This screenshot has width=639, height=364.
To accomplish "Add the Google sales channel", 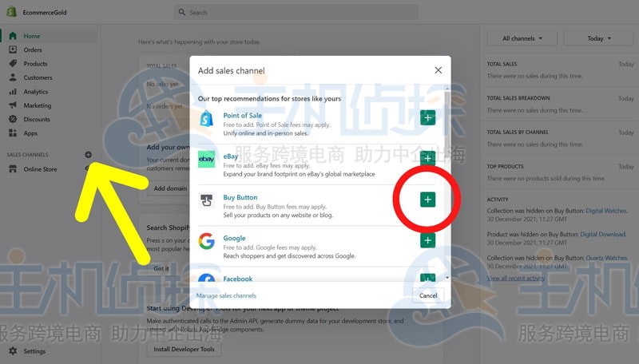I will [x=427, y=240].
